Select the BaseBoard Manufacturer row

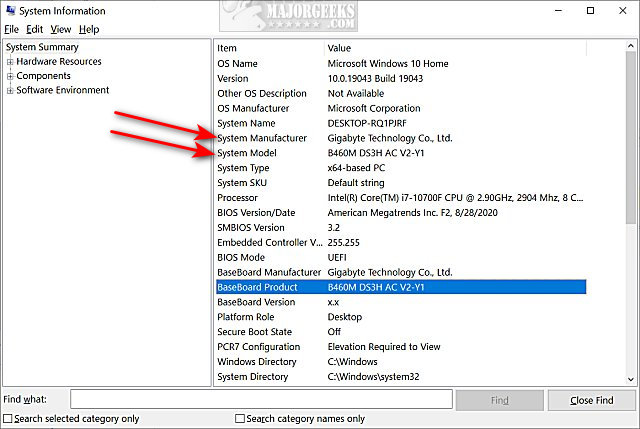401,272
